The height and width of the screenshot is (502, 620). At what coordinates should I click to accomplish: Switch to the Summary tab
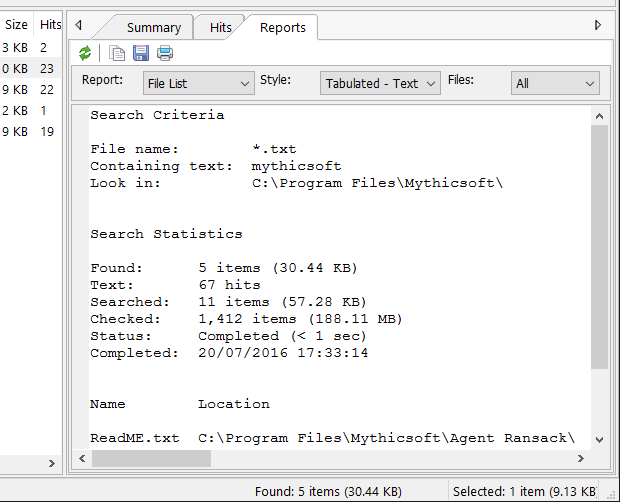[154, 28]
